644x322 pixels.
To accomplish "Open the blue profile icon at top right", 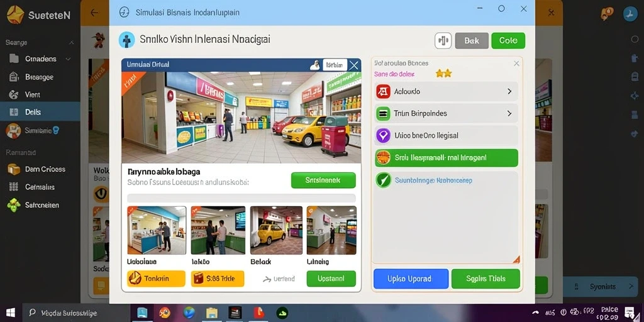I will (x=630, y=14).
